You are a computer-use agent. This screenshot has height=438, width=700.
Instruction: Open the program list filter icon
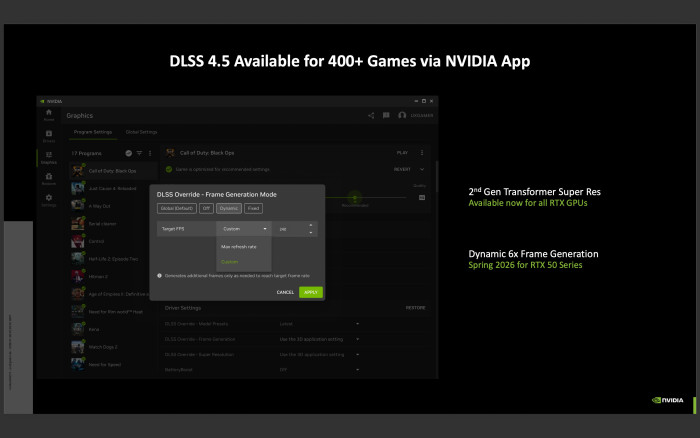coord(139,153)
